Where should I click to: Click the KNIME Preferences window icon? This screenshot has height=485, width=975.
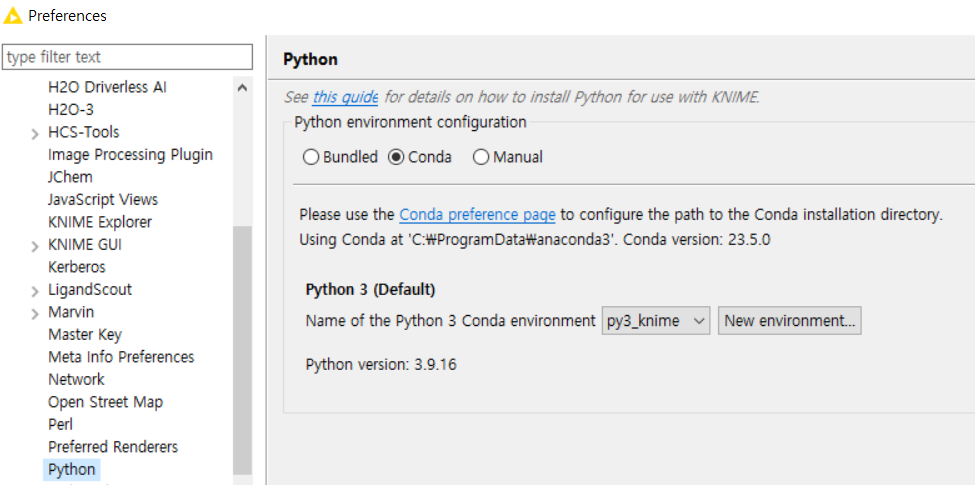point(13,15)
